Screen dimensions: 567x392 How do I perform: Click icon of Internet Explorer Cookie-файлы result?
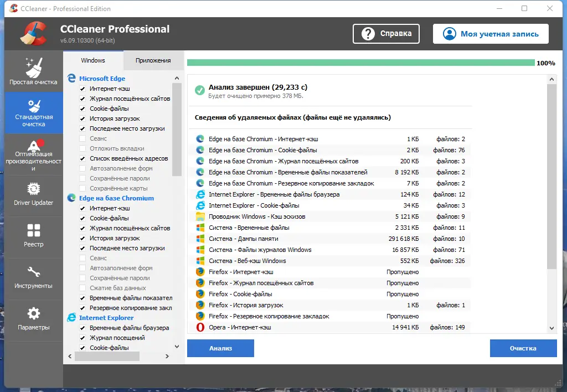click(x=200, y=205)
